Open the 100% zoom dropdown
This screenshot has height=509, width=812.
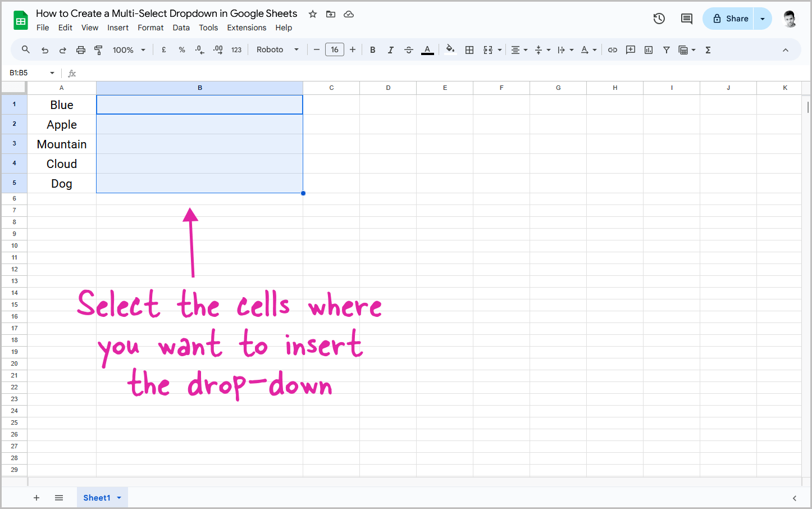tap(129, 50)
